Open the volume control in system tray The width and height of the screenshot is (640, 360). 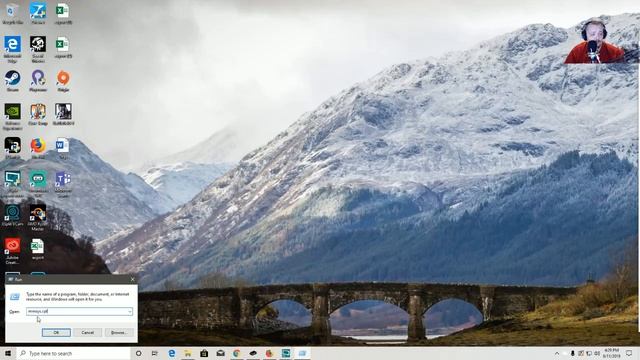597,353
